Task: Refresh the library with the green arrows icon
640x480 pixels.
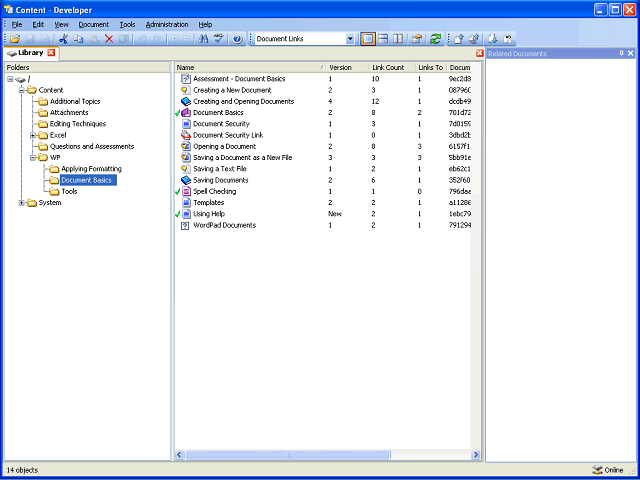Action: (436, 39)
